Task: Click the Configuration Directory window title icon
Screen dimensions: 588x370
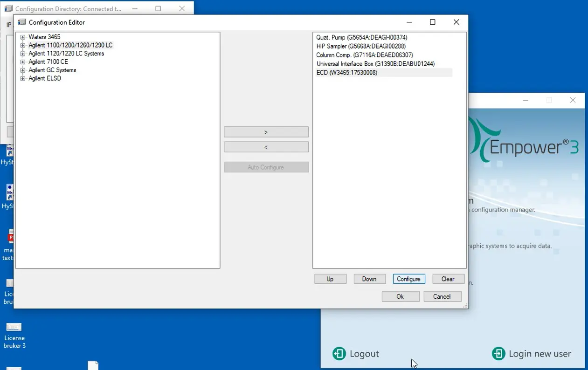Action: coord(8,8)
